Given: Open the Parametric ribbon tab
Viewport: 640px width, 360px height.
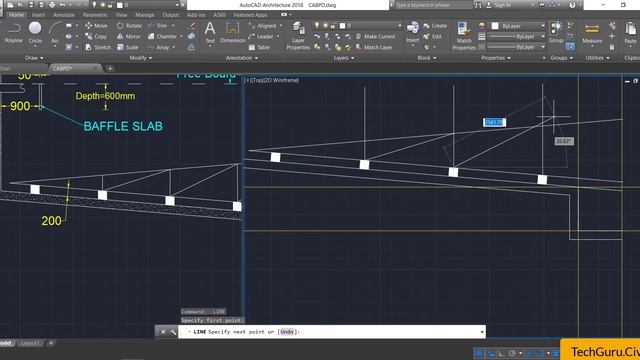Looking at the screenshot, I should click(x=96, y=15).
